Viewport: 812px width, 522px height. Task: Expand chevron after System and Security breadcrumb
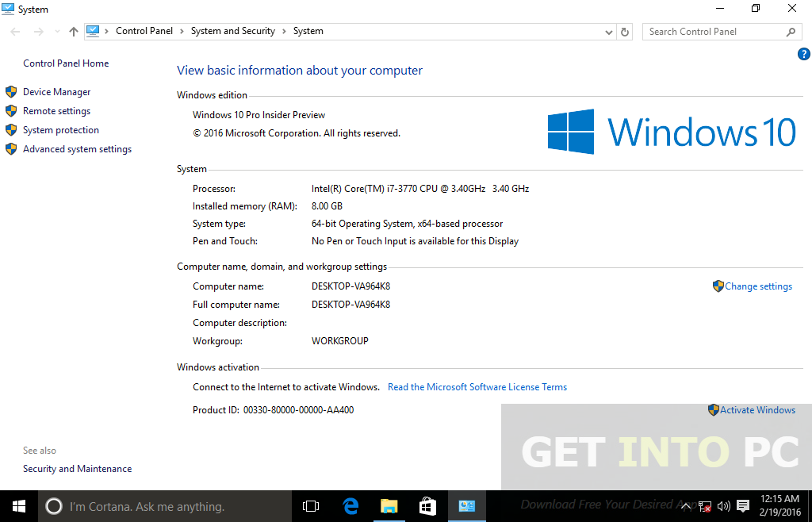(x=285, y=32)
